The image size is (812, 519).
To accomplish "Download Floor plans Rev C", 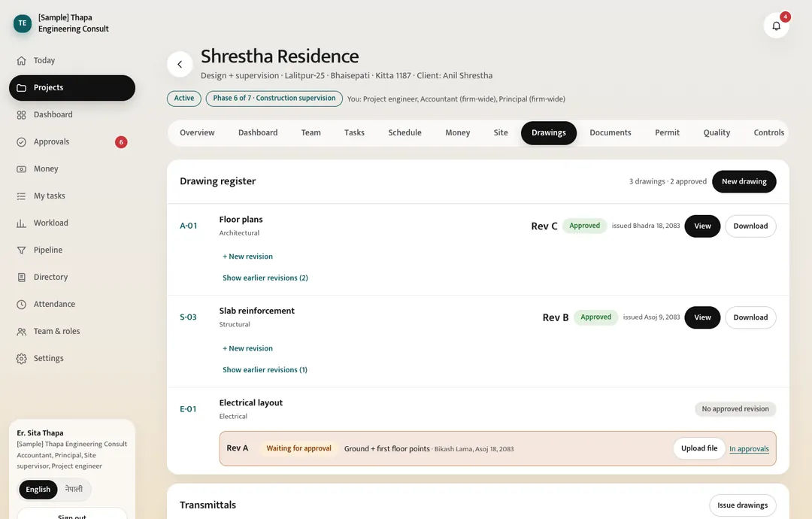I will point(750,226).
